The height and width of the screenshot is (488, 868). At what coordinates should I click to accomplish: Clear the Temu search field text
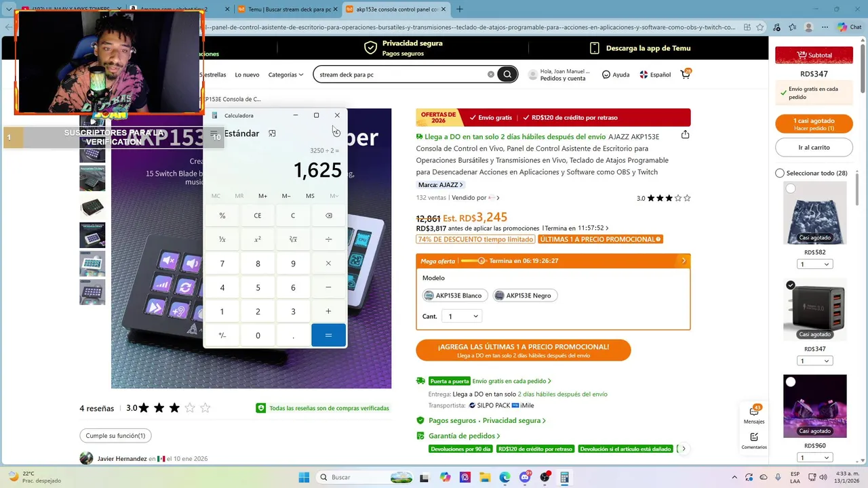[491, 75]
